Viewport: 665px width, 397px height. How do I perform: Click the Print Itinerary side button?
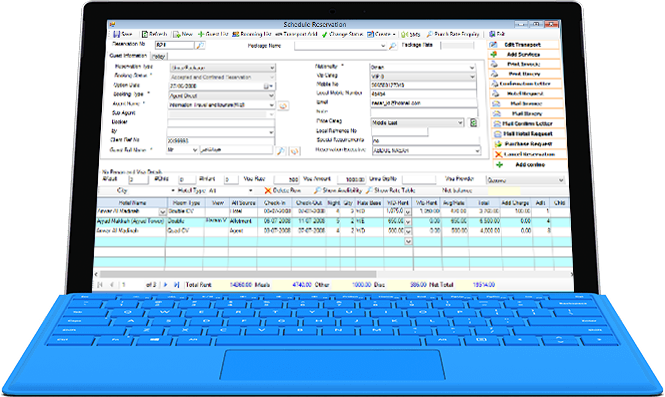(x=525, y=74)
